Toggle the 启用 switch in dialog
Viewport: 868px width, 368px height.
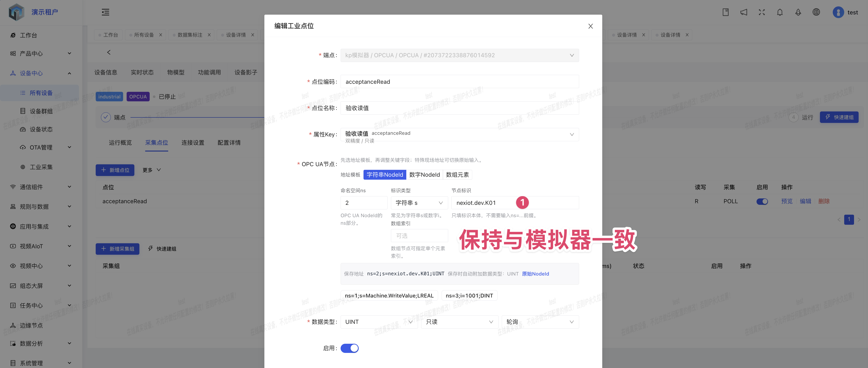pos(350,348)
